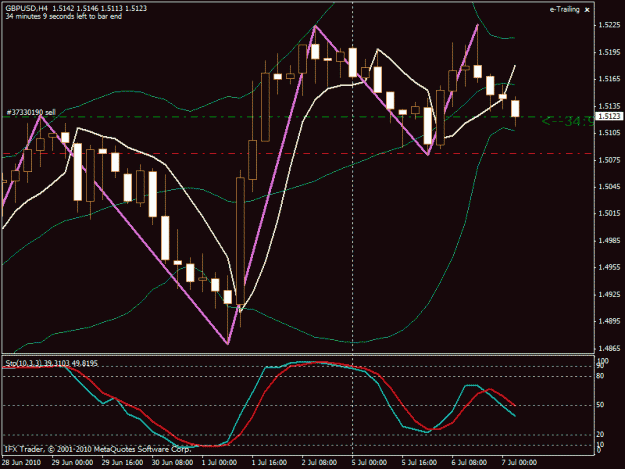Click the 1 Jul 16:00 time axis label
The height and width of the screenshot is (469, 625).
[x=269, y=462]
